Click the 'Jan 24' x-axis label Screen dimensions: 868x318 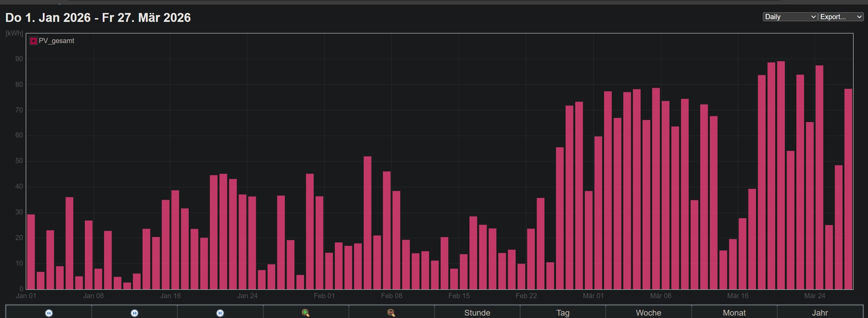(248, 296)
